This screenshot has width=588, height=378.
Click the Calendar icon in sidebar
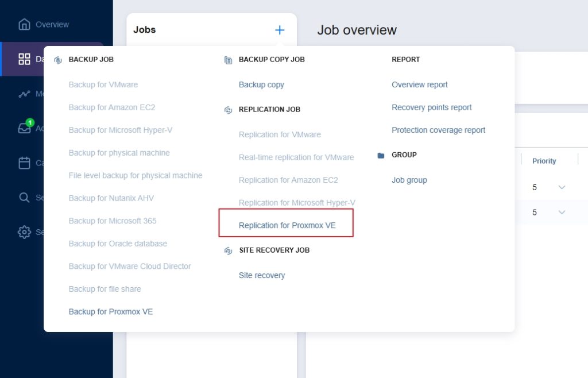coord(24,163)
